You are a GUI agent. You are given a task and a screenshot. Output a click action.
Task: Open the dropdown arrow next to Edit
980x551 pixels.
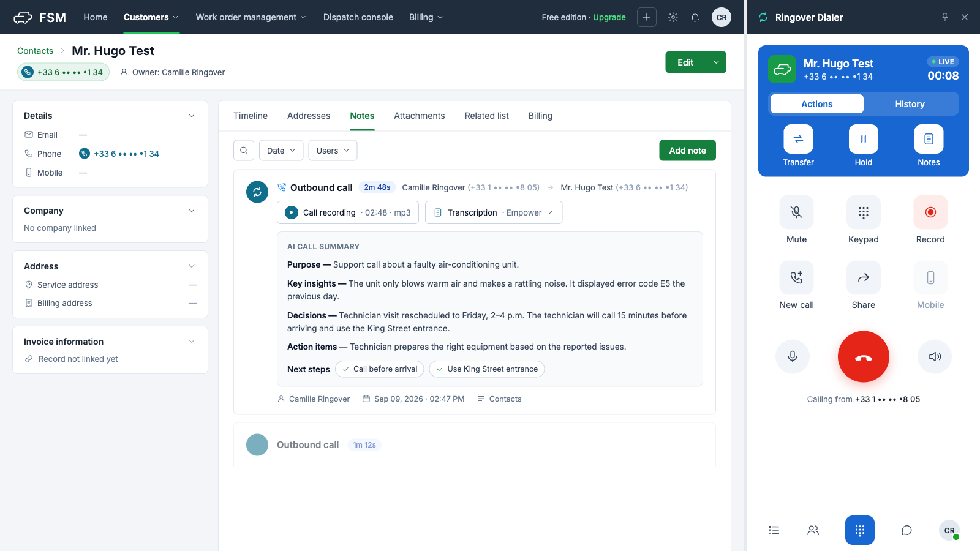716,62
